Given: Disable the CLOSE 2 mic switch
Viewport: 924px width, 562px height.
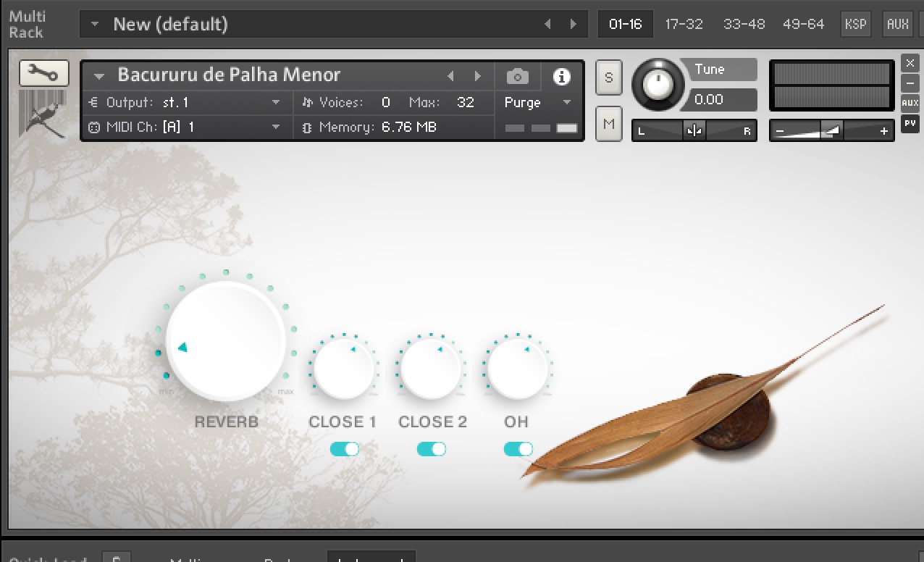Looking at the screenshot, I should tap(431, 449).
